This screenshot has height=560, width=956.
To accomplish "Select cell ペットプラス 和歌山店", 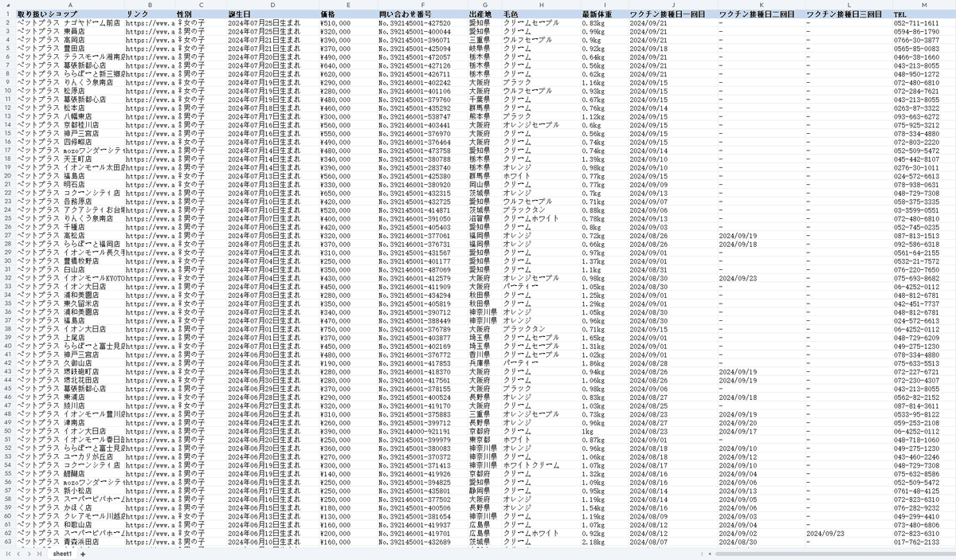I will point(69,525).
